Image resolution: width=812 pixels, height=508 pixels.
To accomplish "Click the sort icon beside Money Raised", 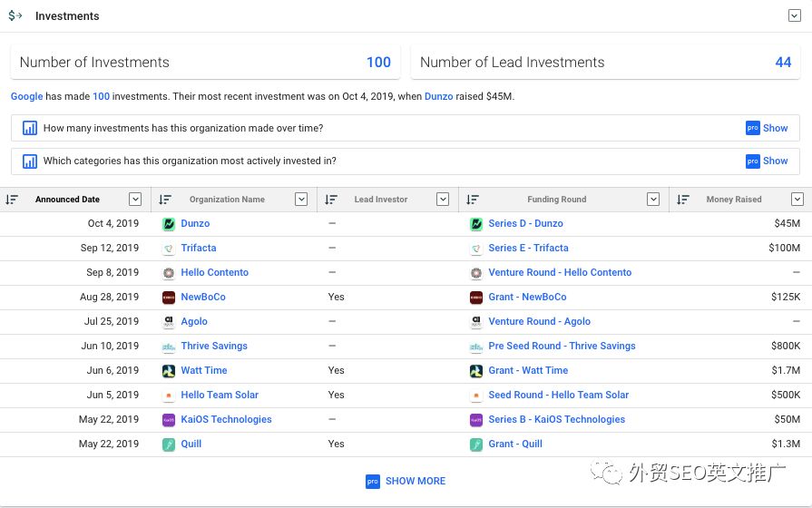I will point(683,200).
